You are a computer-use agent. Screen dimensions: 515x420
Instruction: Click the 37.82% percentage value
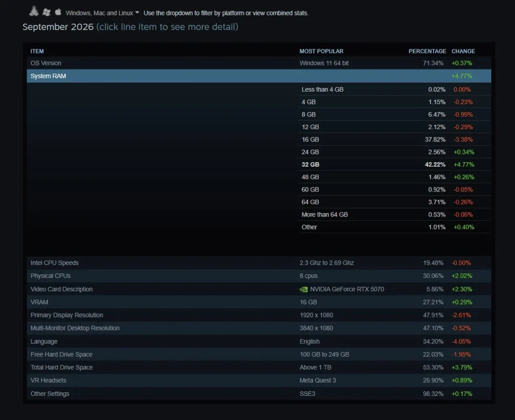(x=435, y=139)
